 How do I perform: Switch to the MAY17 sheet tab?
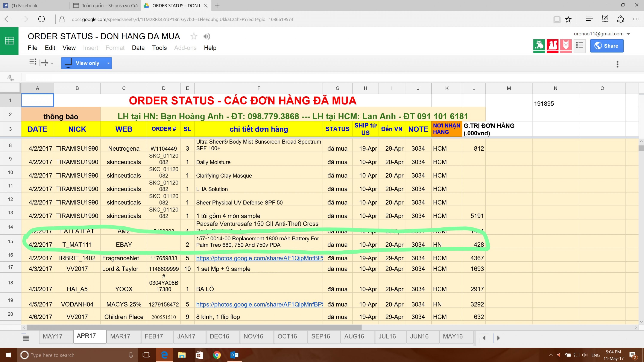tap(53, 336)
